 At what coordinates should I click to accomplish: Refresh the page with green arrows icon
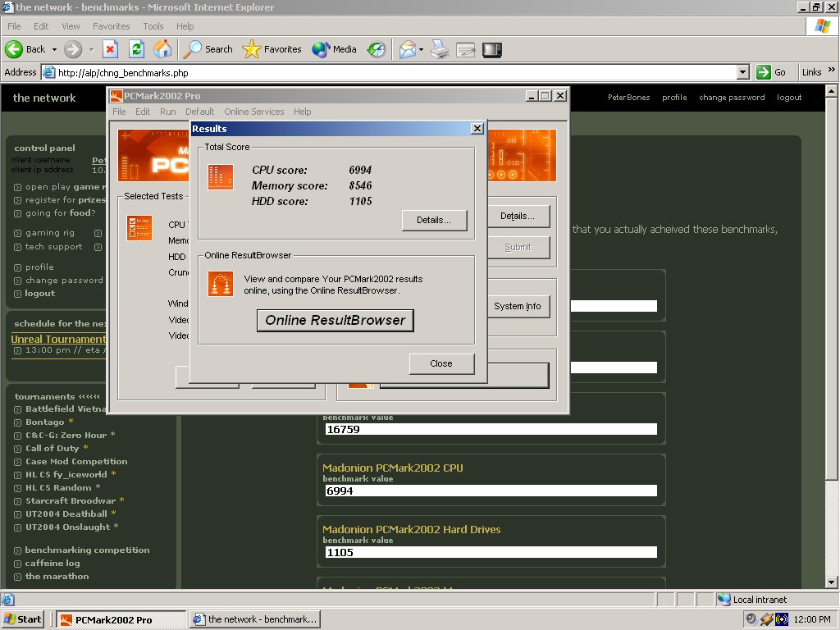[x=137, y=49]
